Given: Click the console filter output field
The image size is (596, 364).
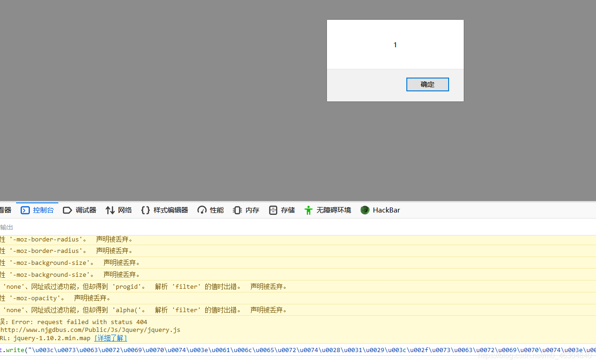Looking at the screenshot, I should tap(298, 227).
